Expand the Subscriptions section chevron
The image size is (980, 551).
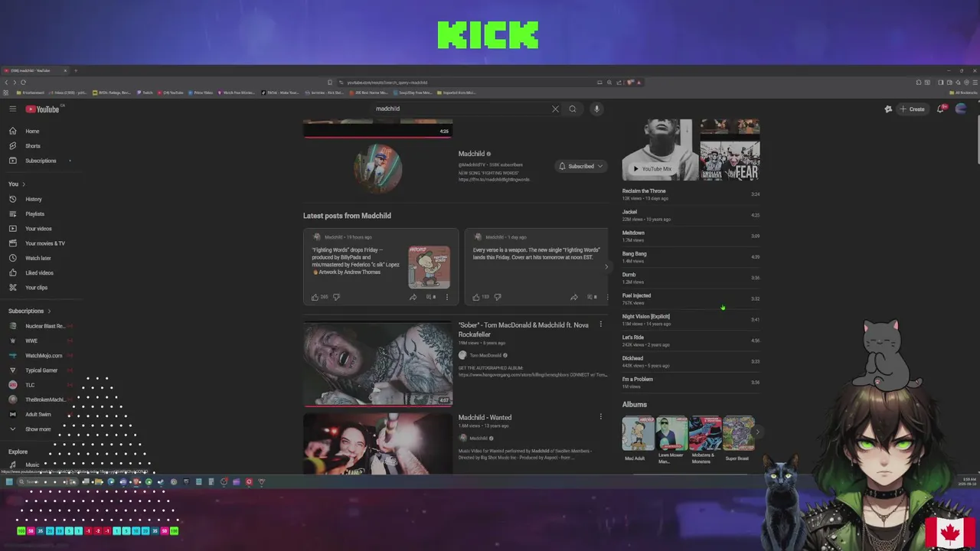(x=49, y=311)
